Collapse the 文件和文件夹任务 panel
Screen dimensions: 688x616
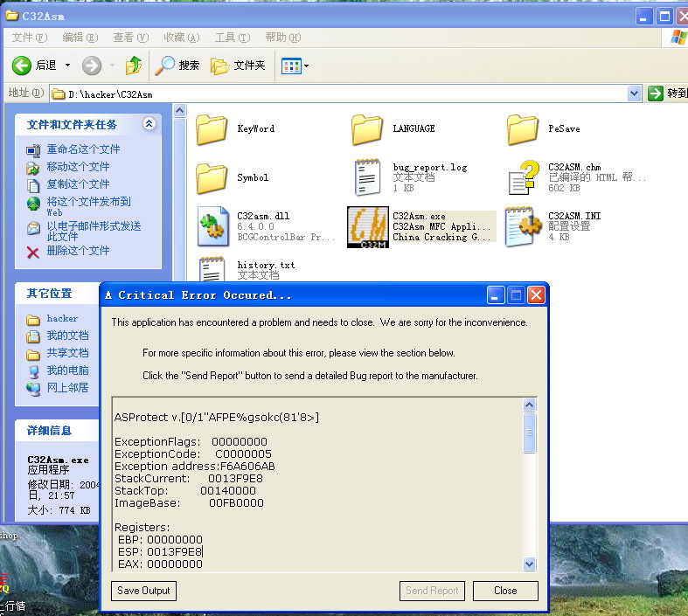pos(149,124)
